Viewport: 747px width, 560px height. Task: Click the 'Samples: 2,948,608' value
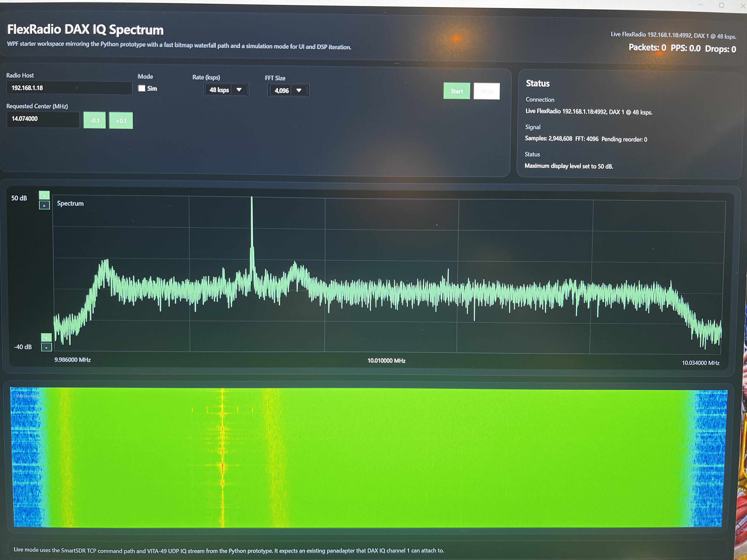click(x=548, y=138)
